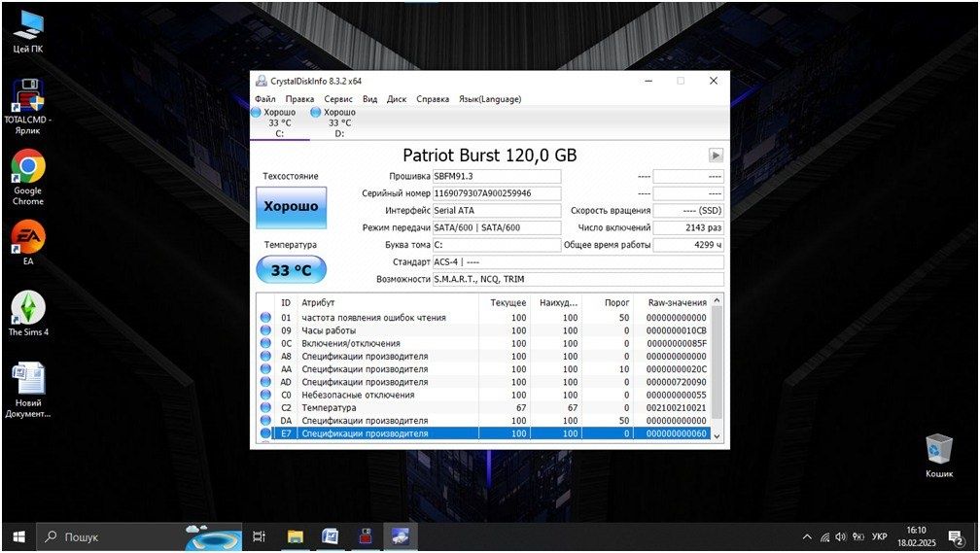Select the C: drive tab
Image resolution: width=980 pixels, height=553 pixels.
coord(279,122)
